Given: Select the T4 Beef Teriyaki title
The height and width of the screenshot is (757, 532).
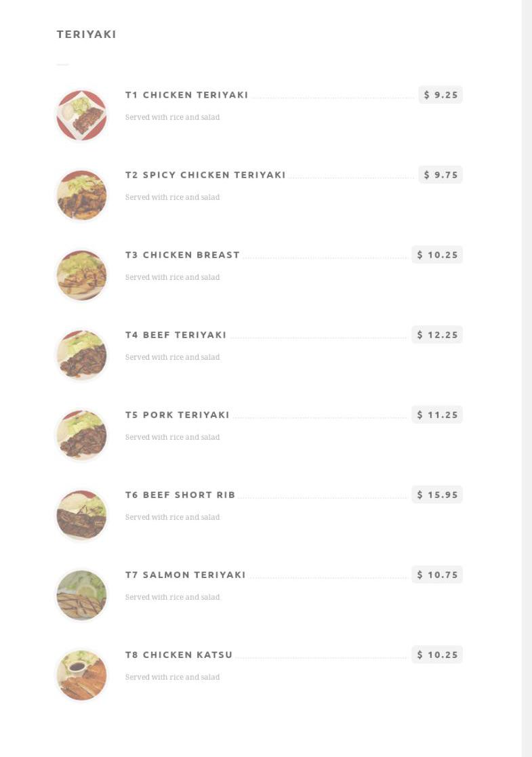Looking at the screenshot, I should click(176, 335).
